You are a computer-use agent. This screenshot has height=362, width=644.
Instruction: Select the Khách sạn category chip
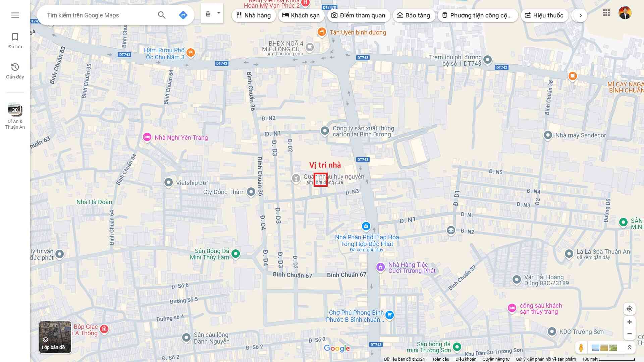point(301,15)
